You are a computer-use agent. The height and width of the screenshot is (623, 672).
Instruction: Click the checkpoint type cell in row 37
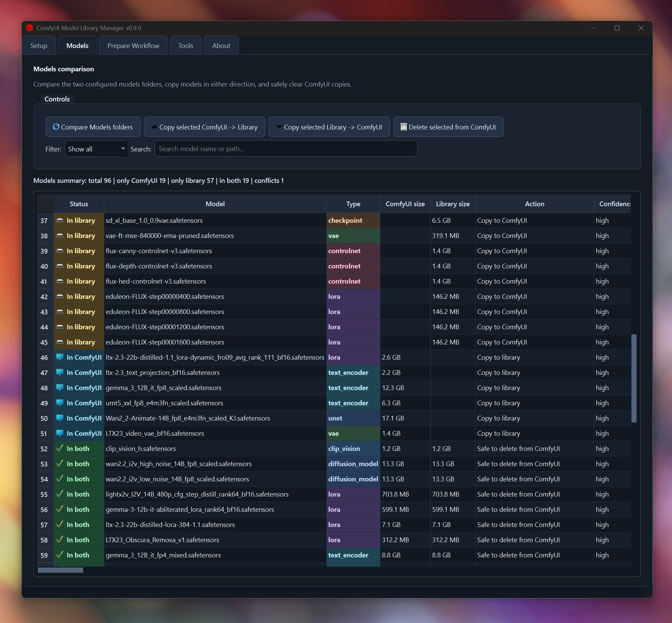click(353, 220)
